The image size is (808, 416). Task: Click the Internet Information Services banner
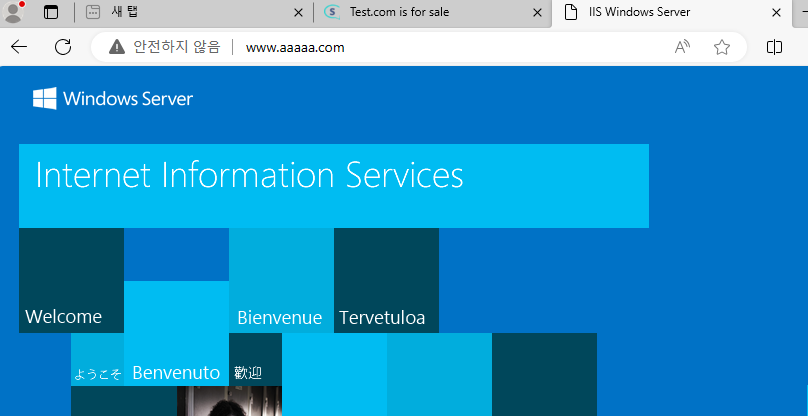coord(334,186)
